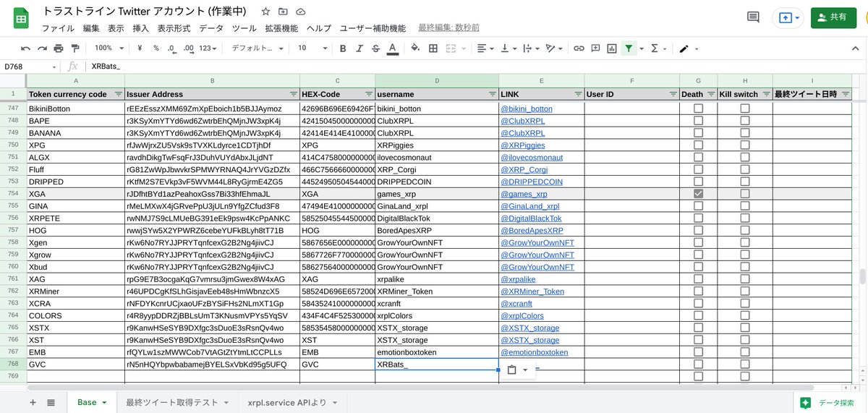Toggle the green filter funnel icon

coord(629,48)
